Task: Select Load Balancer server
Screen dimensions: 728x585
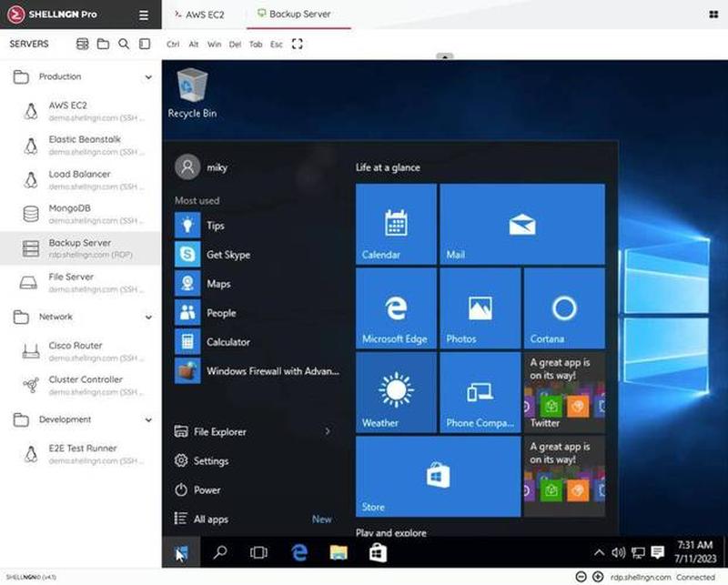Action: pos(80,180)
